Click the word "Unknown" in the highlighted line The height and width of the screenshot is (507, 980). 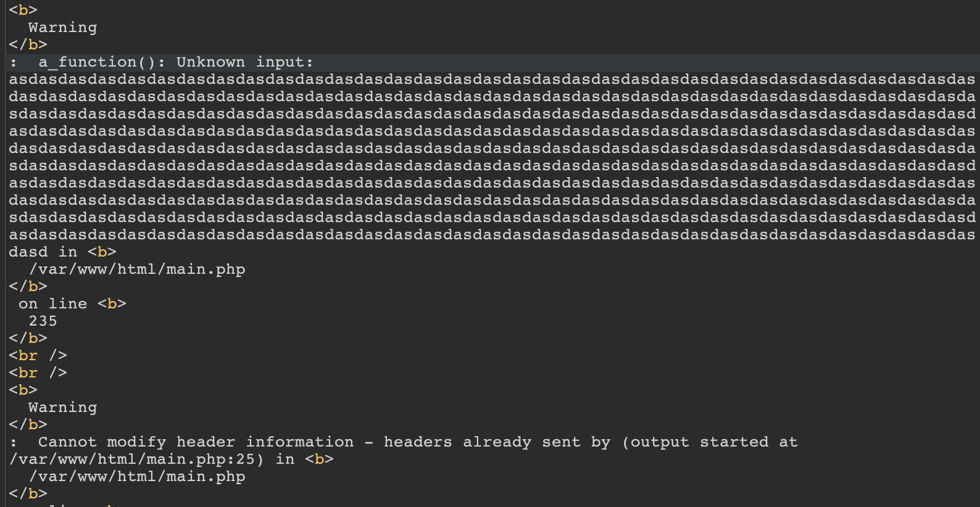[x=210, y=62]
